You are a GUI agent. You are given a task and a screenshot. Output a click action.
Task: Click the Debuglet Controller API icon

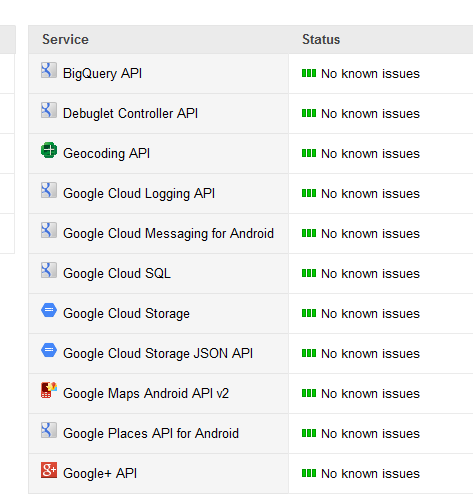click(x=49, y=110)
